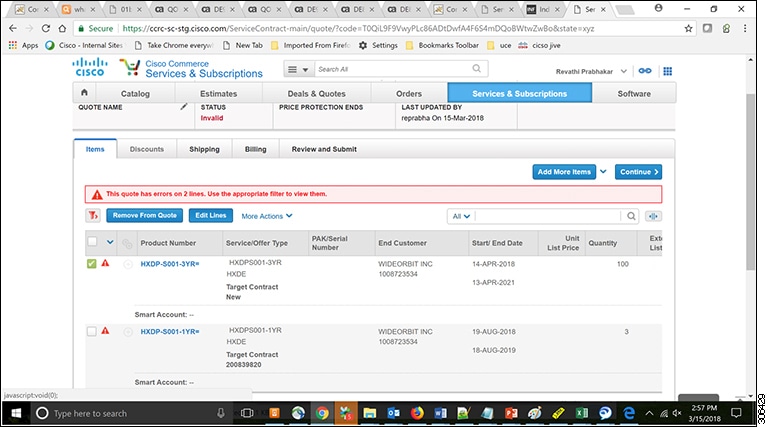Screen dimensions: 768x427
Task: Click the page vertical scrollbar
Action: pyautogui.click(x=750, y=181)
